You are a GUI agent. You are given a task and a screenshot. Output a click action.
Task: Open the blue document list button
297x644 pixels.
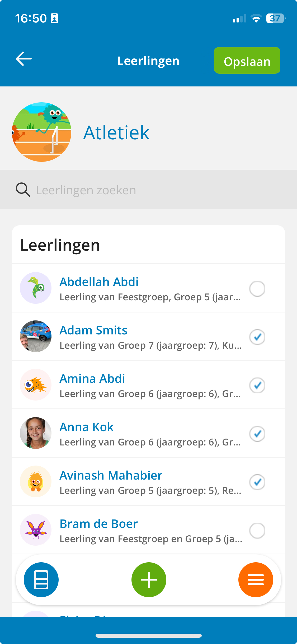41,579
